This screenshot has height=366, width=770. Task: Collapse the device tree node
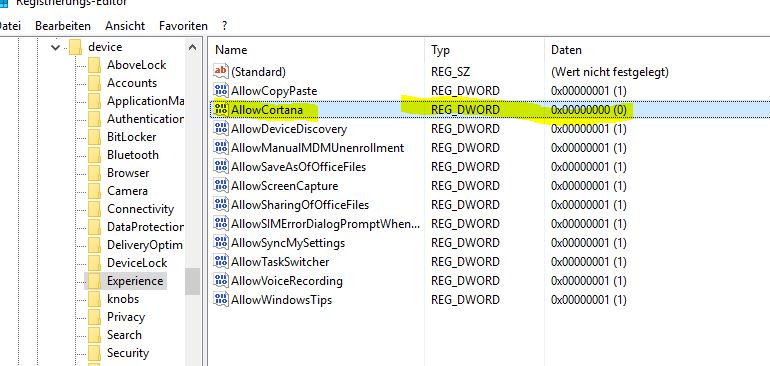point(55,48)
